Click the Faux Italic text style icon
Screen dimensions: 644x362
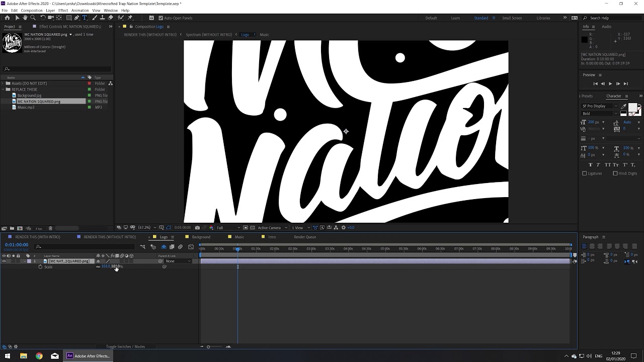[x=598, y=165]
